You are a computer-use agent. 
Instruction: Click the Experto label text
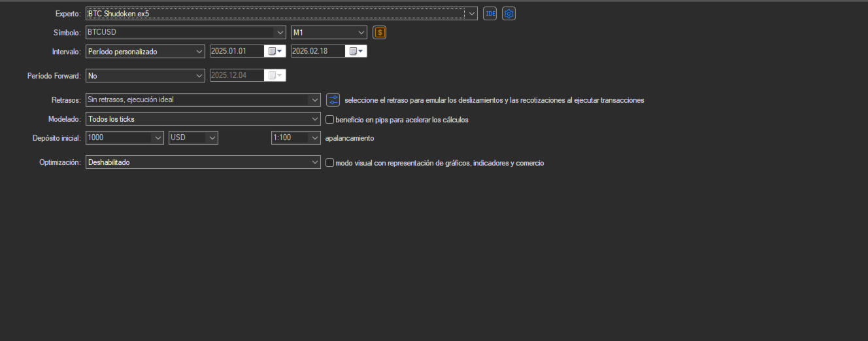[x=68, y=13]
